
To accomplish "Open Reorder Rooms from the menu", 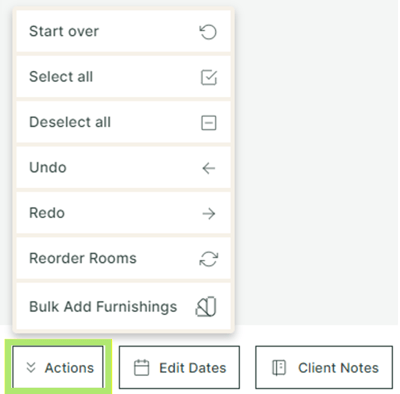I will pos(123,258).
